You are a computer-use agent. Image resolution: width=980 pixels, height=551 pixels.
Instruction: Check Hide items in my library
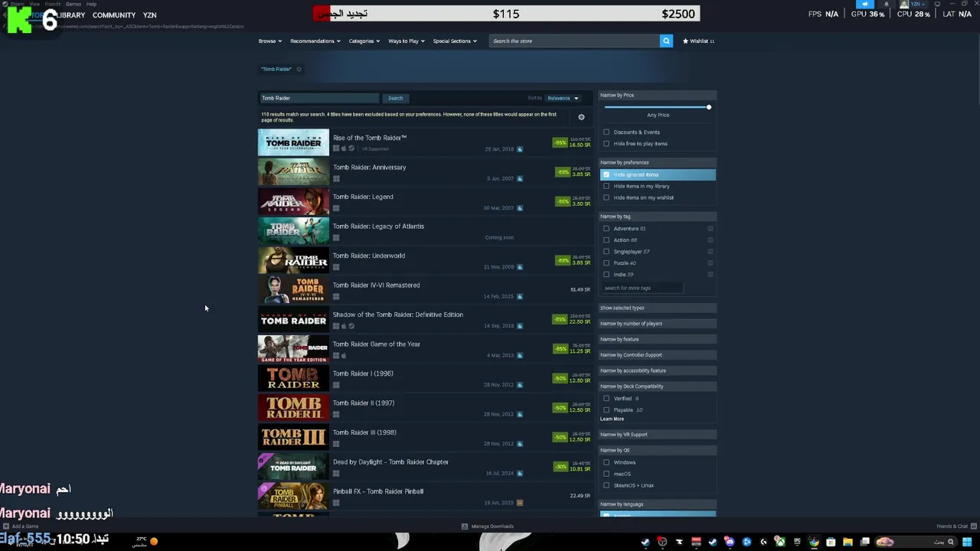(x=606, y=186)
